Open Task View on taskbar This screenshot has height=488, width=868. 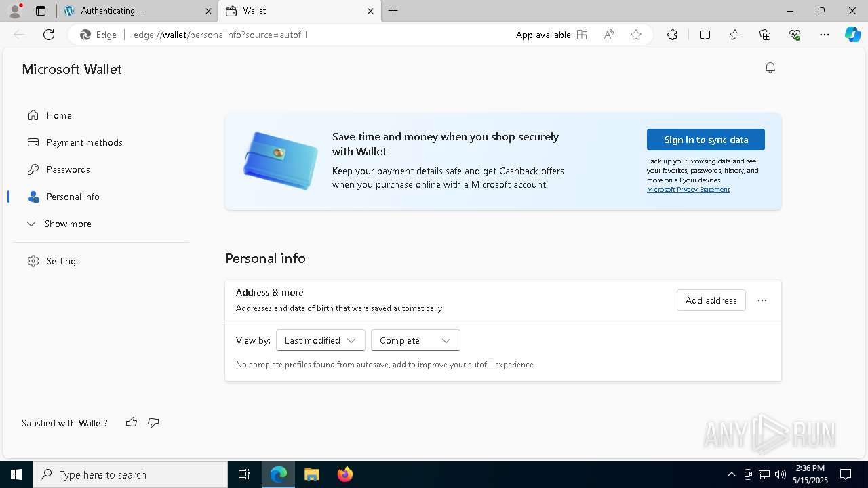coord(244,474)
